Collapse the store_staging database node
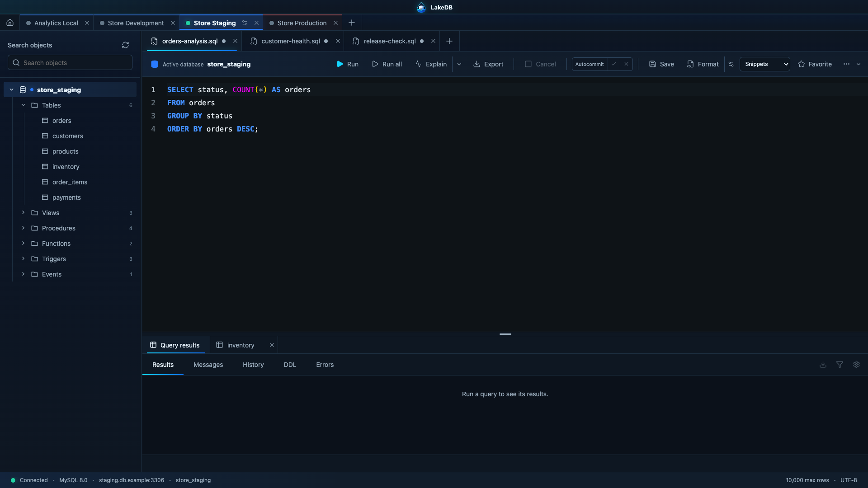 (x=11, y=90)
